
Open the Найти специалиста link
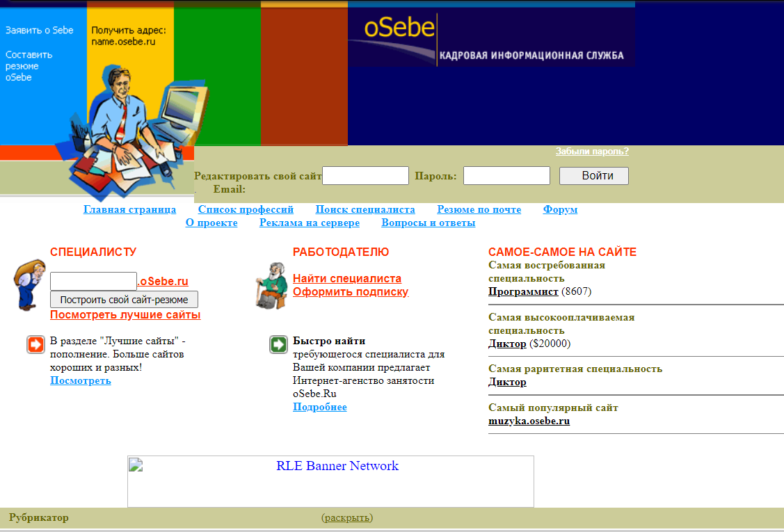click(x=346, y=278)
